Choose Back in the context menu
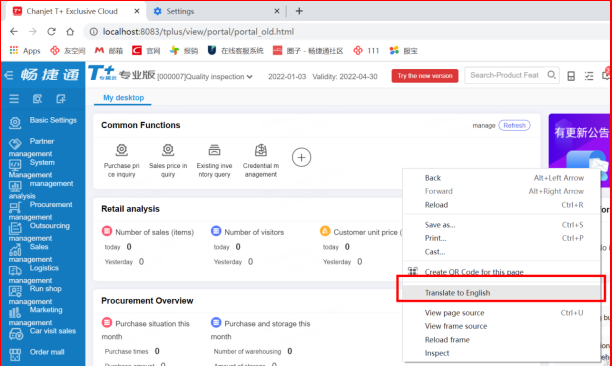Image resolution: width=612 pixels, height=366 pixels. 502,178
